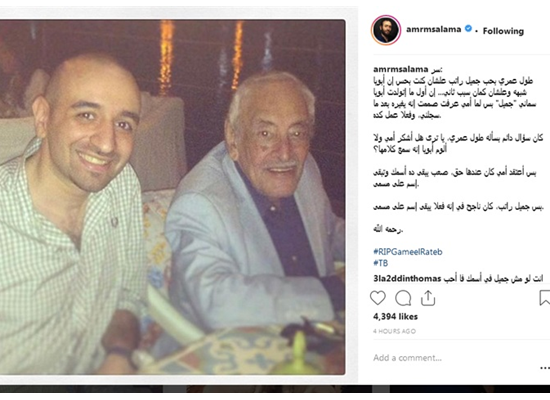
Task: Save the post with the bookmark icon
Action: pos(545,298)
